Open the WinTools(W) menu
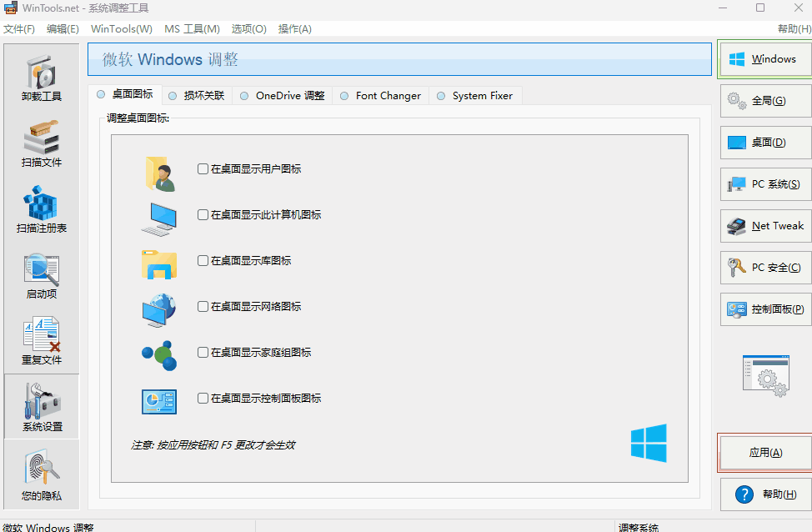Screen dimensions: 812x532 click(122, 29)
